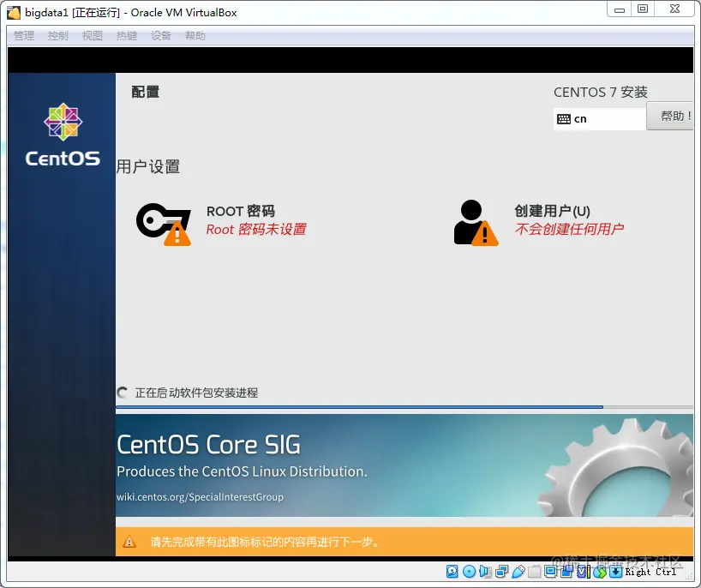Click the spinner beside installation status
The image size is (701, 588).
click(x=122, y=393)
